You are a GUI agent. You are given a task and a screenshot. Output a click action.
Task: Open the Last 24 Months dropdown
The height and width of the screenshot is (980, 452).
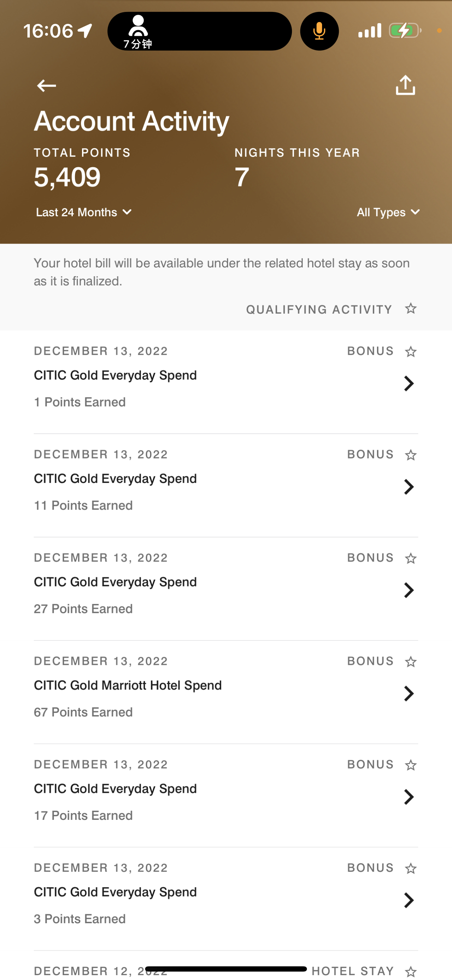(84, 212)
